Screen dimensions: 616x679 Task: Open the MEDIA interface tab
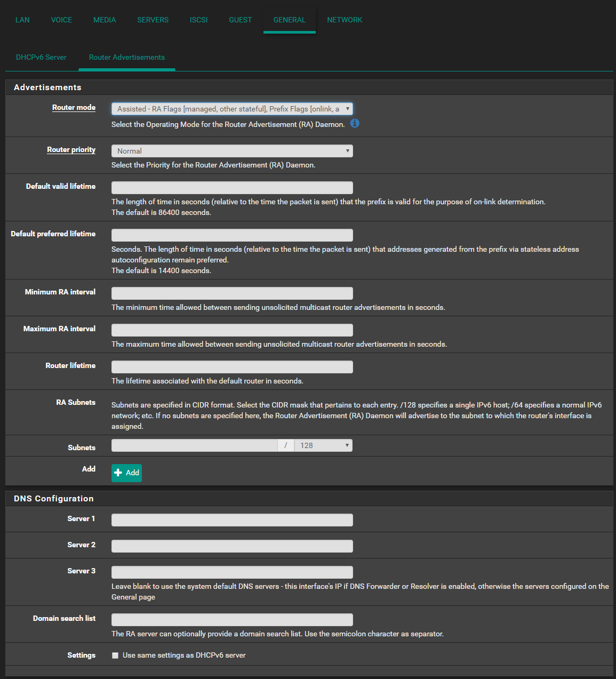coord(105,20)
